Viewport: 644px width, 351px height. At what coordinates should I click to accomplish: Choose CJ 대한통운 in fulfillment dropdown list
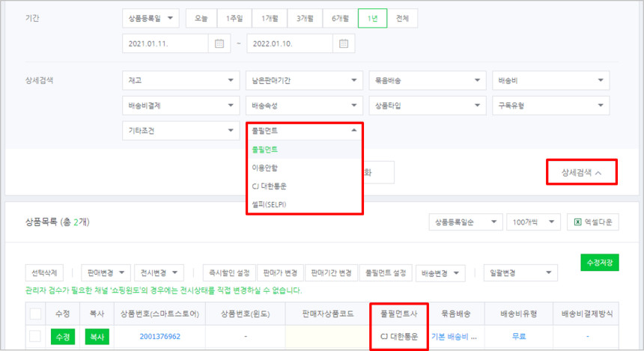click(x=304, y=186)
